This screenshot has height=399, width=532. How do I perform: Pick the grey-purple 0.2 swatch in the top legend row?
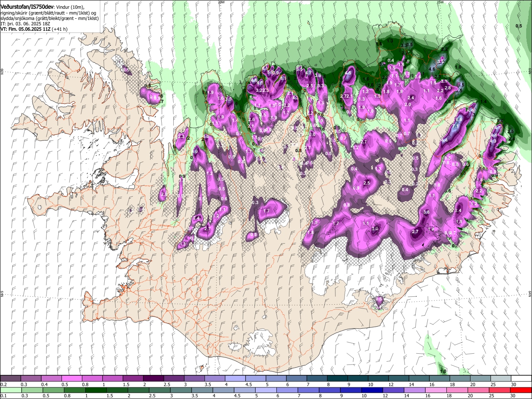(x=10, y=378)
